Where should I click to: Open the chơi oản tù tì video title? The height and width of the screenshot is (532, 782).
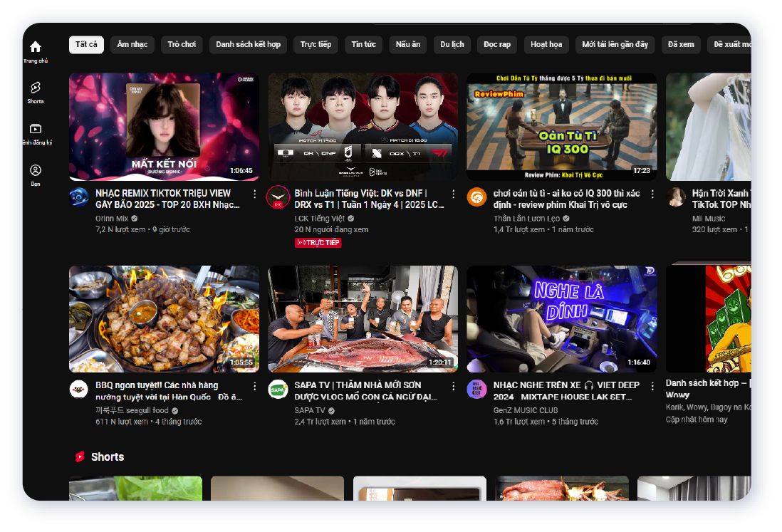566,199
